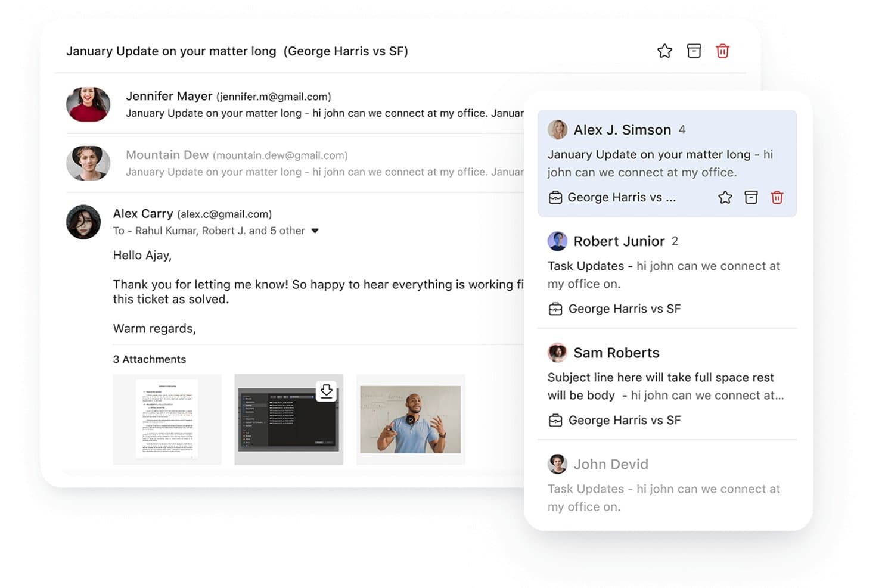Select the Sam Roberts conversation
Screen dimensions: 882x588
pyautogui.click(x=667, y=385)
